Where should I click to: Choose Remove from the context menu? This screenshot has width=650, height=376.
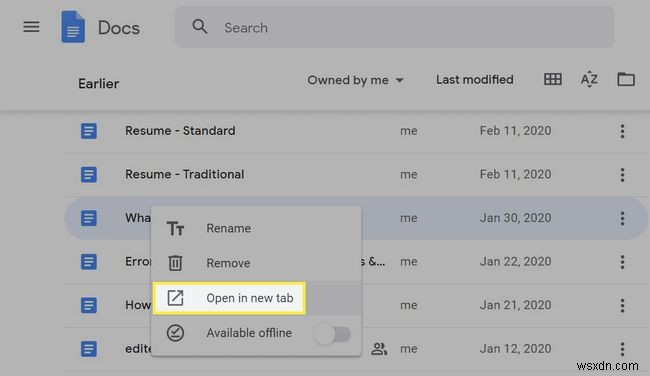pyautogui.click(x=256, y=263)
